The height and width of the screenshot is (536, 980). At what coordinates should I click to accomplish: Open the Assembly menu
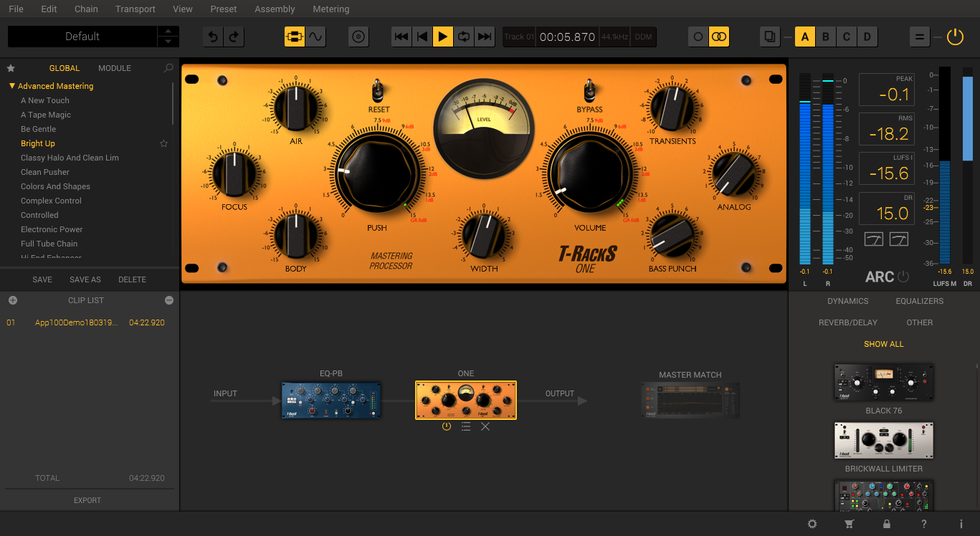(275, 9)
